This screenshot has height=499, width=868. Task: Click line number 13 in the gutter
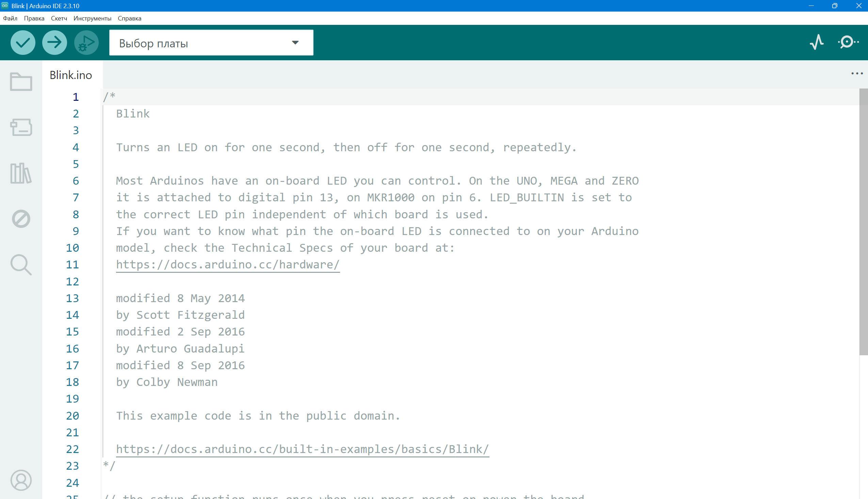(x=73, y=298)
